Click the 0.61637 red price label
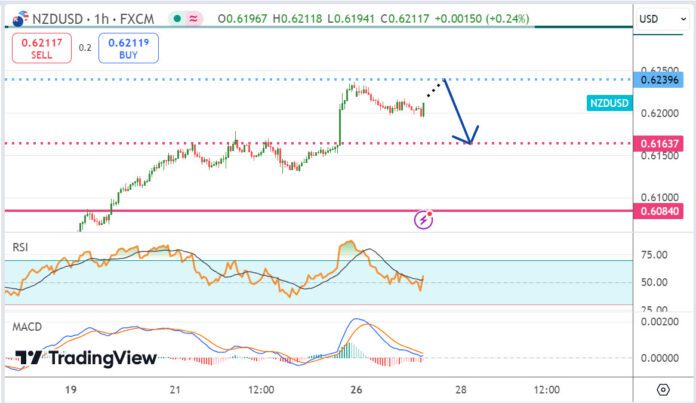This screenshot has width=696, height=403. tap(665, 144)
